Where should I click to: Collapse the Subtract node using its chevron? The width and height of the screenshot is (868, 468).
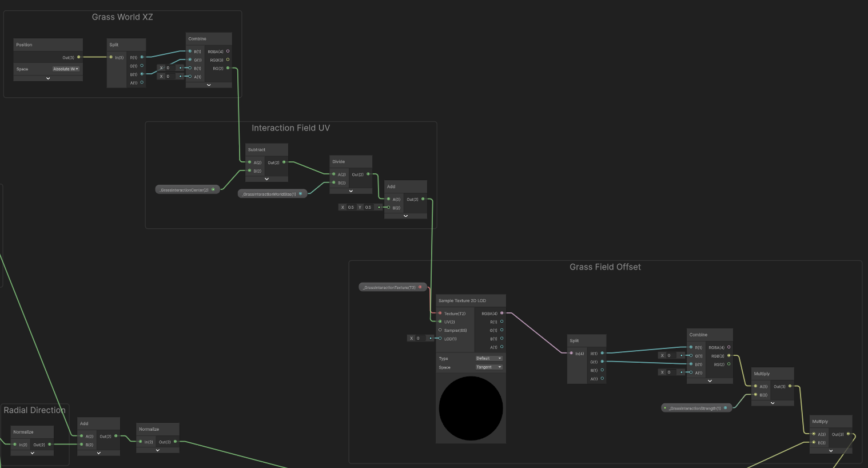[x=266, y=179]
